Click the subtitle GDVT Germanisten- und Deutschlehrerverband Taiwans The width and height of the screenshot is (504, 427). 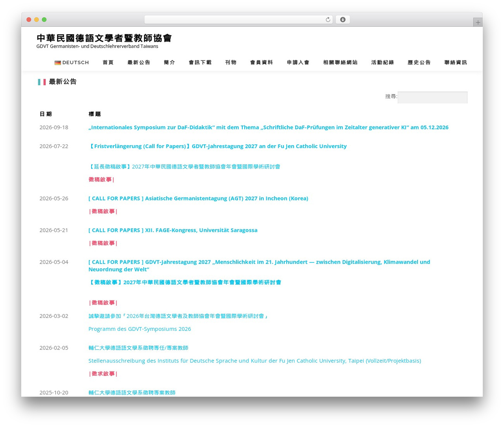pyautogui.click(x=97, y=46)
